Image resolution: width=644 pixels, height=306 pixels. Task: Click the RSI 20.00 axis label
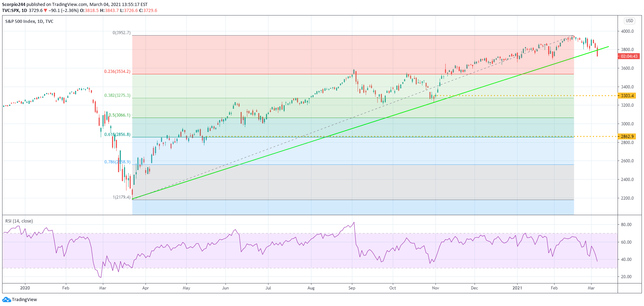[x=626, y=277]
